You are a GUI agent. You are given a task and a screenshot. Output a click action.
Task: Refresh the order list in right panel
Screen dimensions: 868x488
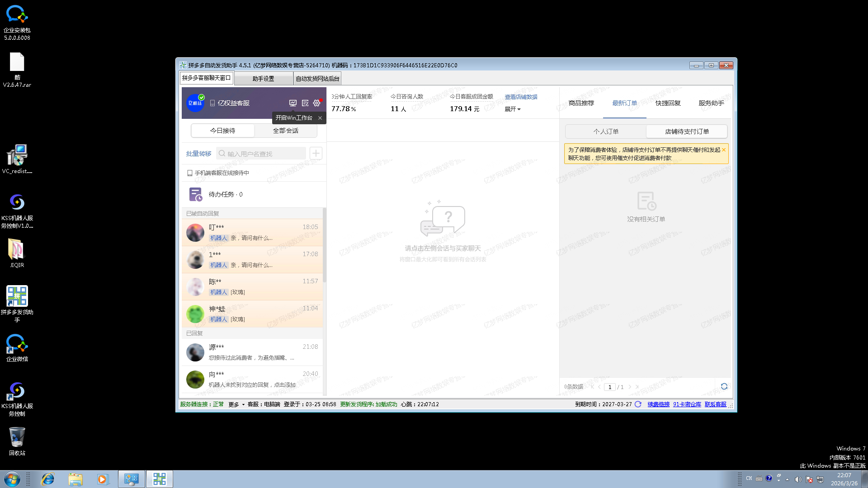pyautogui.click(x=724, y=386)
